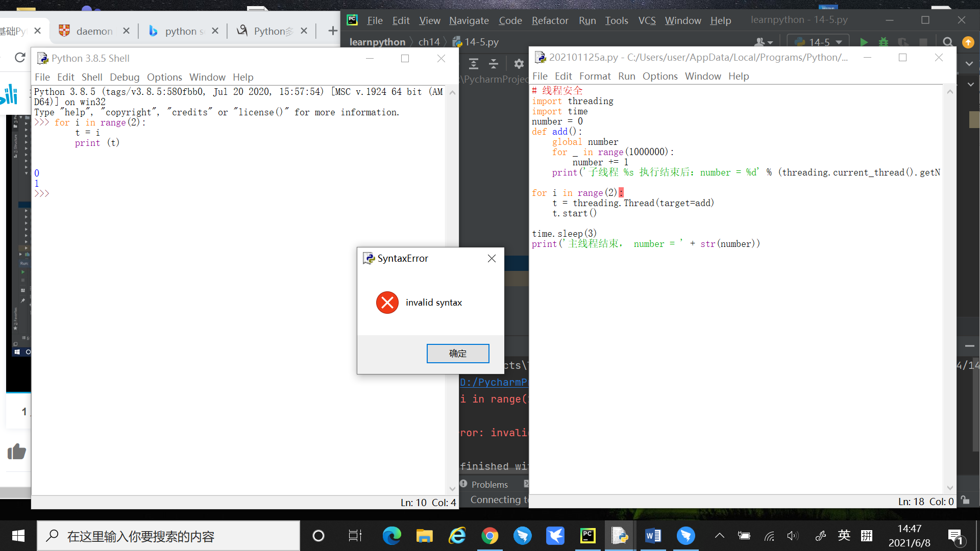
Task: Click Expand All icon in PyCharm project panel
Action: click(474, 64)
